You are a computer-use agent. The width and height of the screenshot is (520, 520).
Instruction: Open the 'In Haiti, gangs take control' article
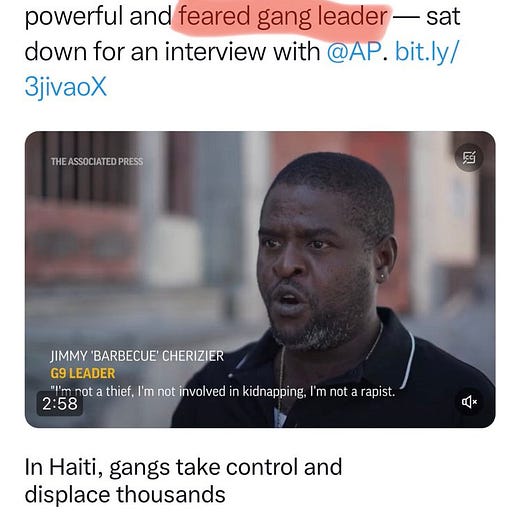coord(183,480)
